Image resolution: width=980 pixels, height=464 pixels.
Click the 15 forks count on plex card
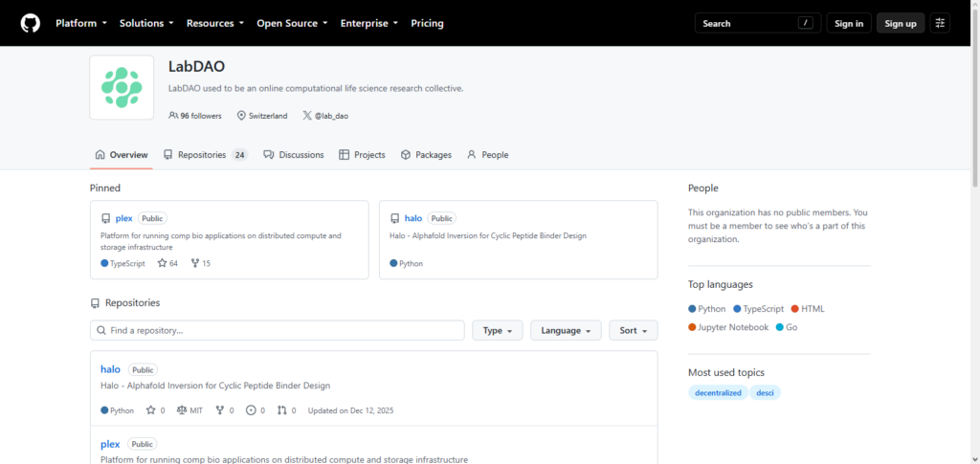207,263
